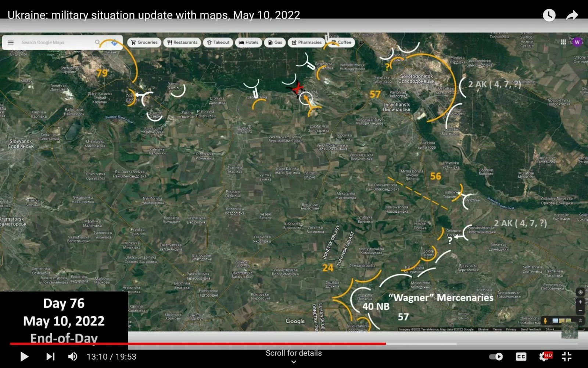Toggle the autoplay switch

click(x=496, y=357)
